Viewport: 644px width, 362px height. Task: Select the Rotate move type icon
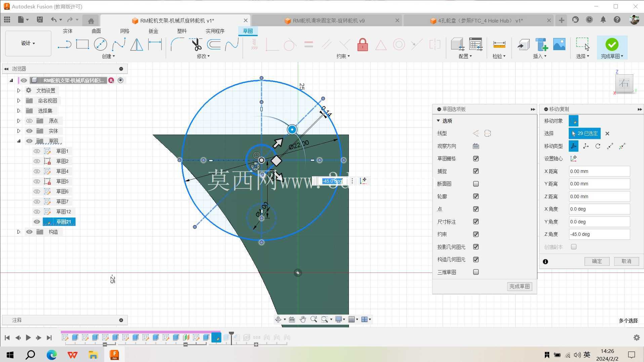point(598,146)
